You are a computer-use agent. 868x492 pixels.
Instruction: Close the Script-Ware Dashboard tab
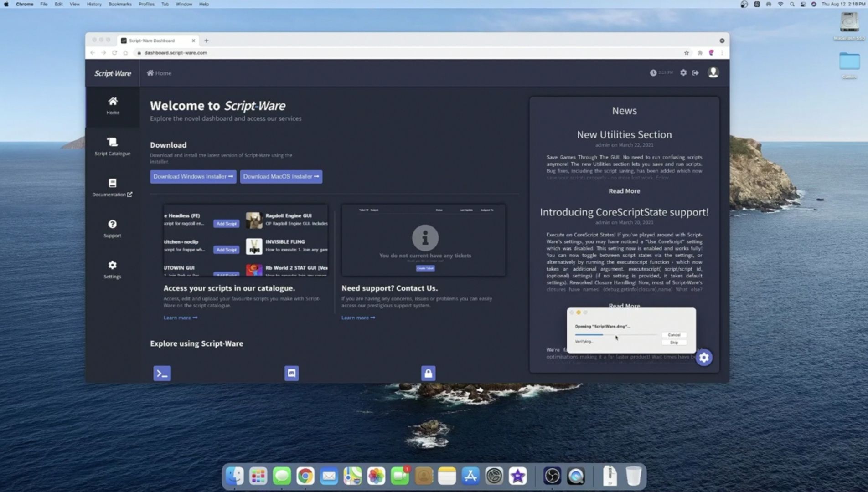193,41
